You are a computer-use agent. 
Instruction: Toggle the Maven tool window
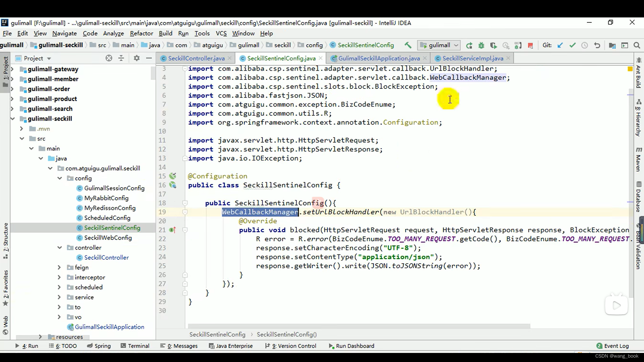[x=638, y=159]
